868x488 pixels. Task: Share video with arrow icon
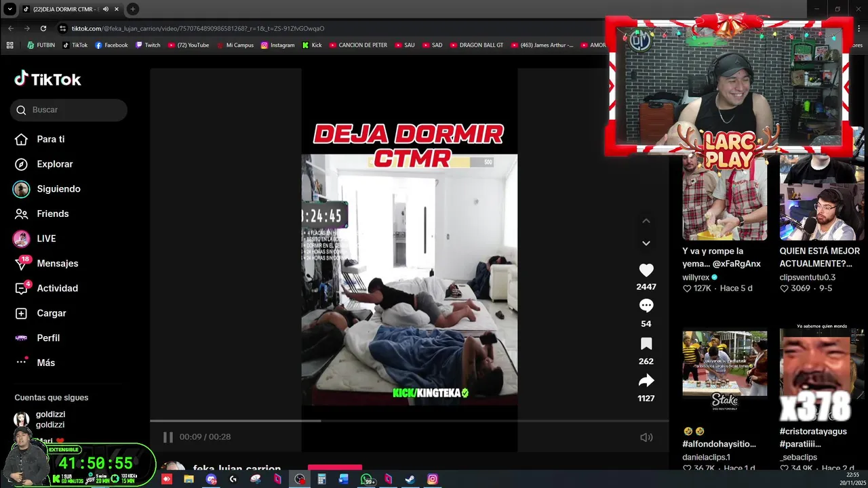646,380
